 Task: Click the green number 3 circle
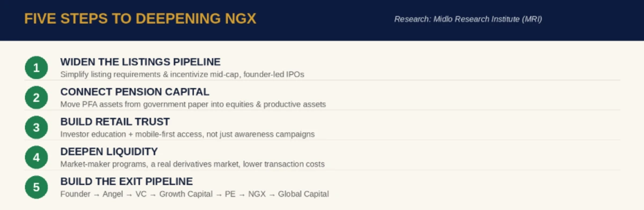point(36,127)
